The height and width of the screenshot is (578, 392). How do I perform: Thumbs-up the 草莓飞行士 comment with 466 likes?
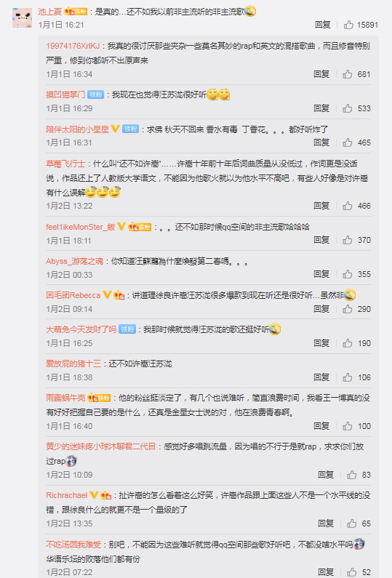click(x=348, y=206)
